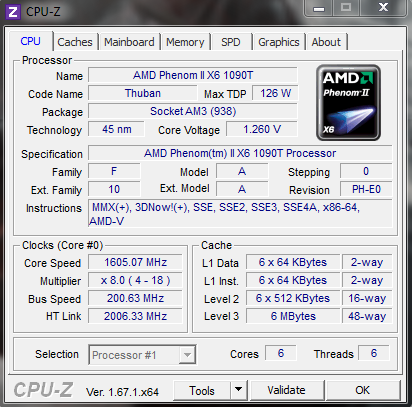
Task: Click the bus speed value 200.63 MHz
Action: coord(135,298)
